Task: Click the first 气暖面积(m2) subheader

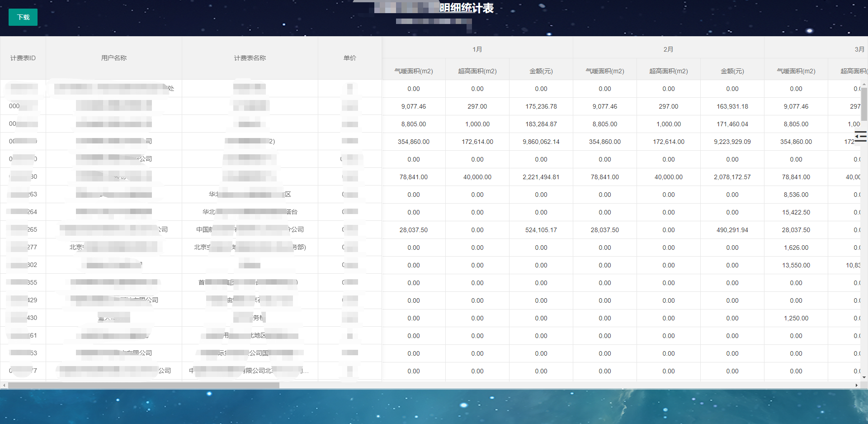Action: (x=414, y=71)
